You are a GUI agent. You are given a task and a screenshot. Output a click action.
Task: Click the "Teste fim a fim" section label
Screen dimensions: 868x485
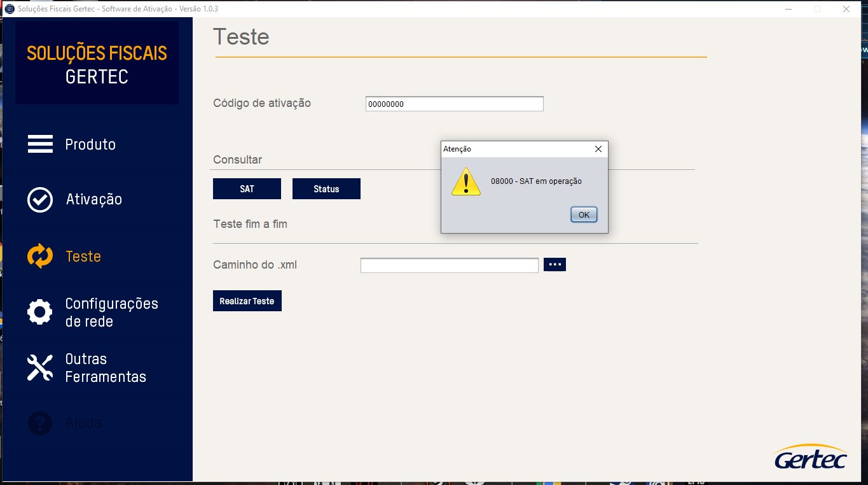click(250, 224)
